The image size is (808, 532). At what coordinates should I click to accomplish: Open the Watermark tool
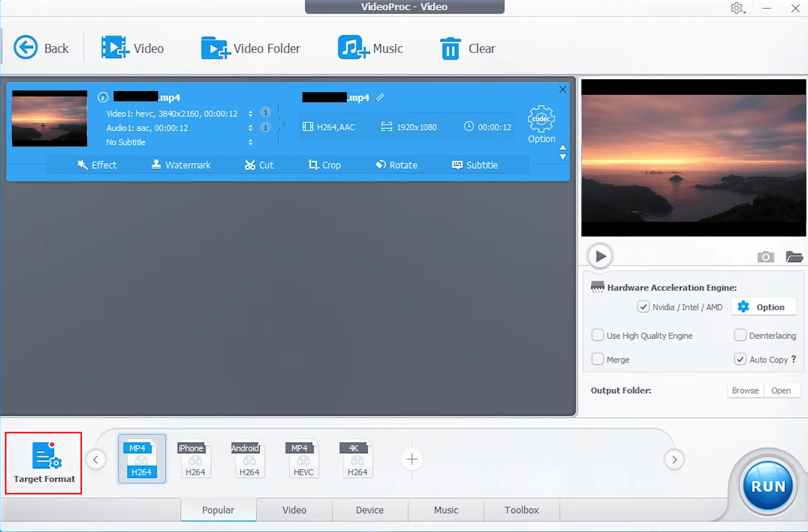(x=181, y=165)
